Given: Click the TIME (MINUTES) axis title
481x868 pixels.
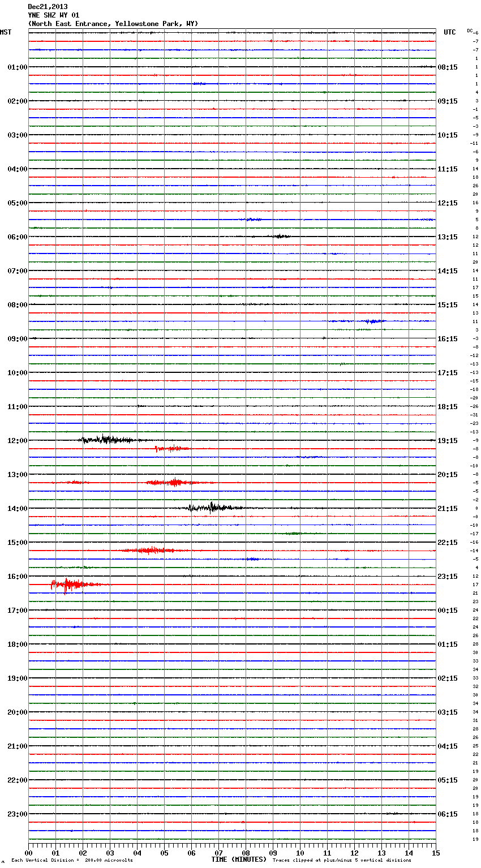Looking at the screenshot, I should tap(239, 860).
